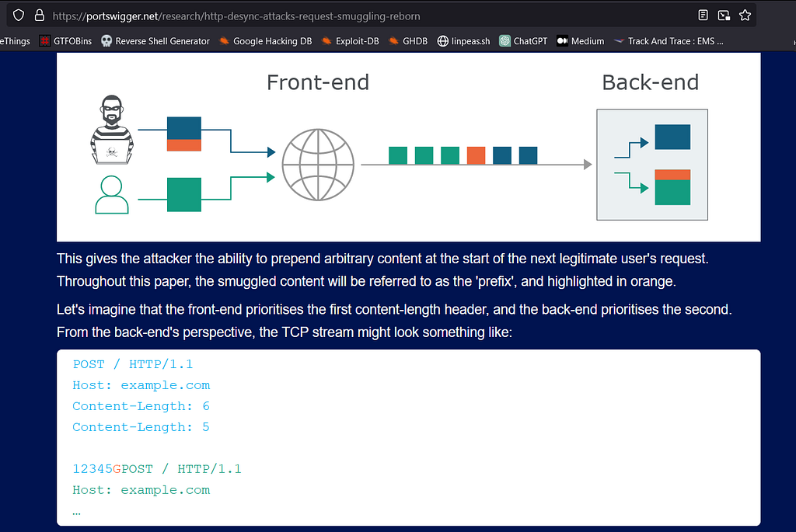Click the orange block in the request stream
Viewport: 796px width, 532px height.
(x=476, y=155)
